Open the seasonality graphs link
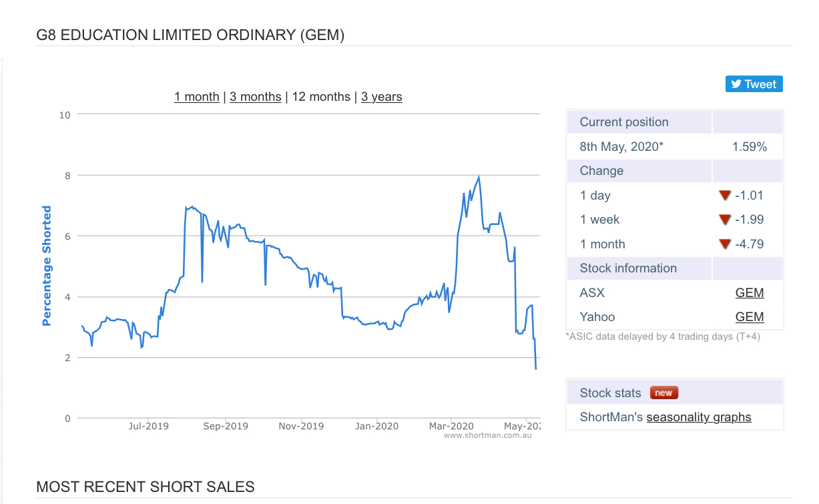819x504 pixels. [x=699, y=417]
